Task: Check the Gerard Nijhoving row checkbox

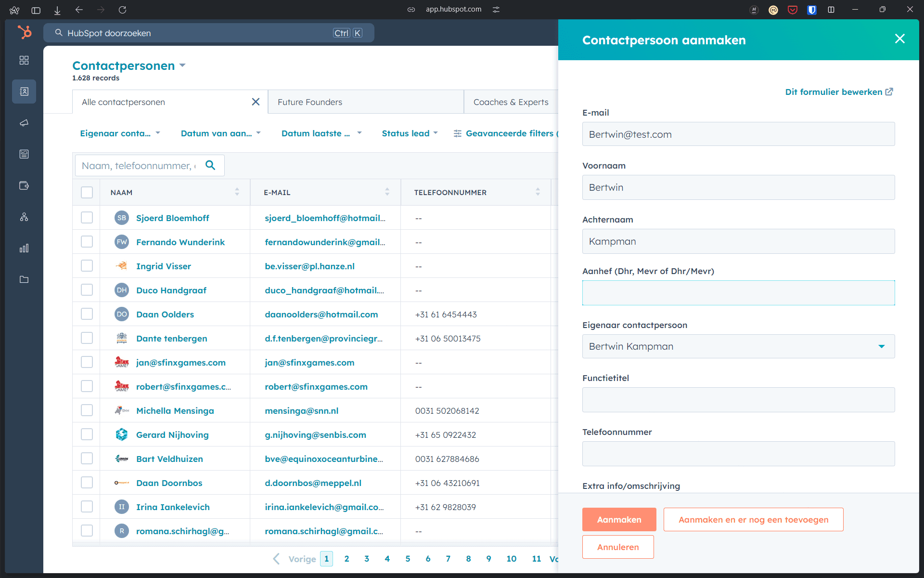Action: pos(87,434)
